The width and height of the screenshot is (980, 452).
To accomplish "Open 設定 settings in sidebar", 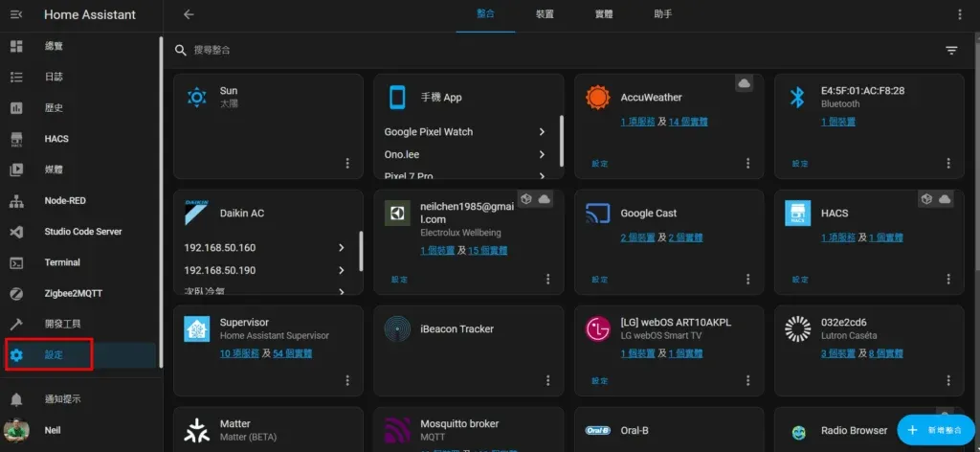I will [x=80, y=355].
